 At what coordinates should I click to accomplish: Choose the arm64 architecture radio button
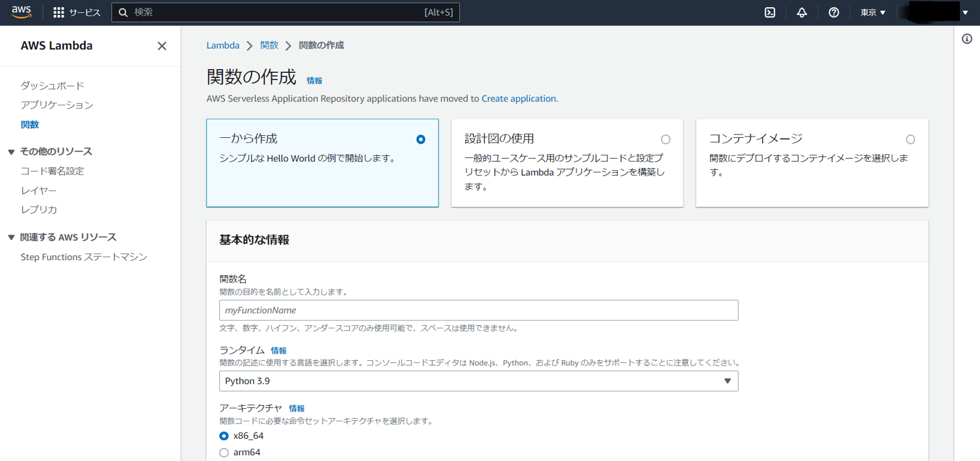click(224, 453)
